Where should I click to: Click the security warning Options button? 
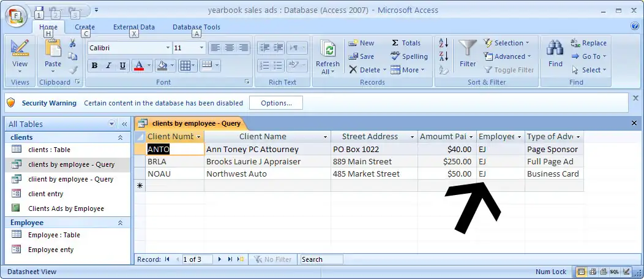275,103
